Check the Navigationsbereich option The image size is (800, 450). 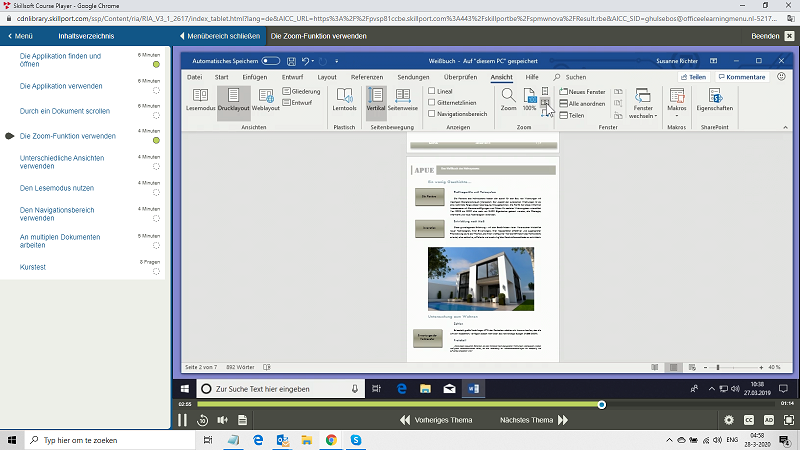(x=432, y=115)
